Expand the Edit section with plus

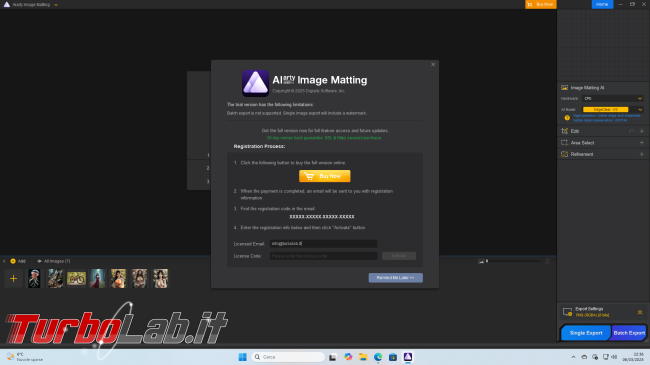(x=642, y=131)
